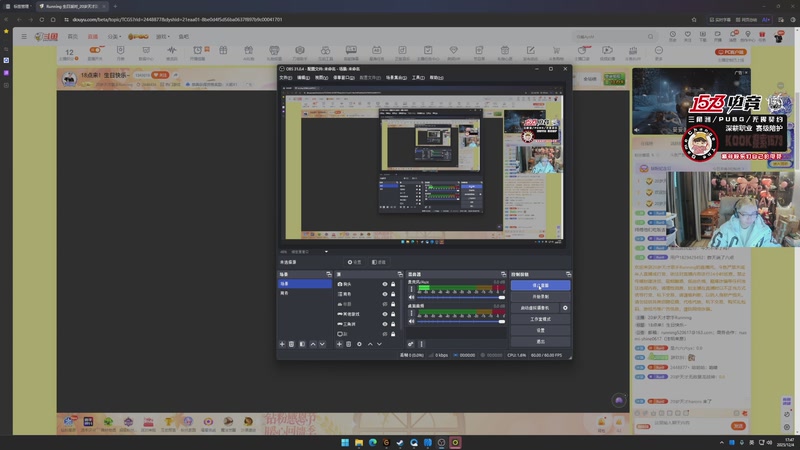Undock the Scenes panel with popout icon
Viewport: 800px width, 450px height.
[328, 274]
